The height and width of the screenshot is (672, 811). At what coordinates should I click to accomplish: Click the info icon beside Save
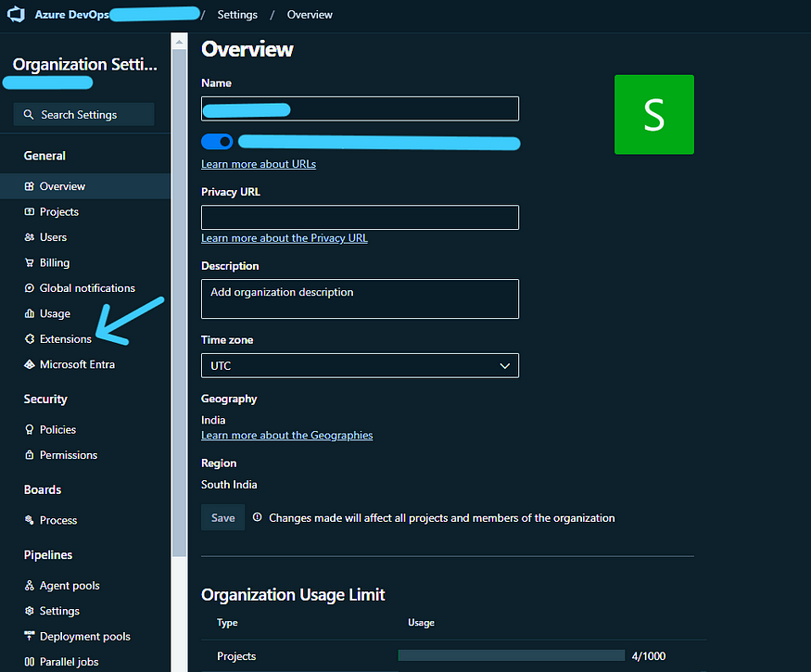[257, 517]
